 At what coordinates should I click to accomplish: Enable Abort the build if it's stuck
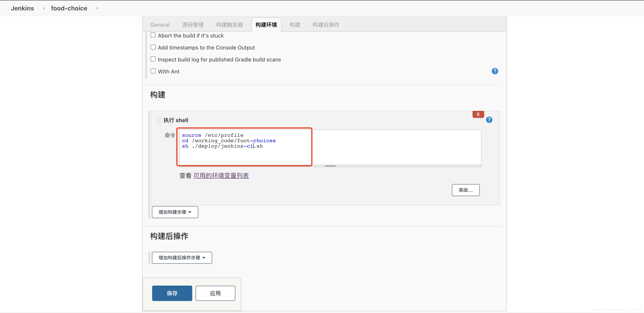(153, 35)
